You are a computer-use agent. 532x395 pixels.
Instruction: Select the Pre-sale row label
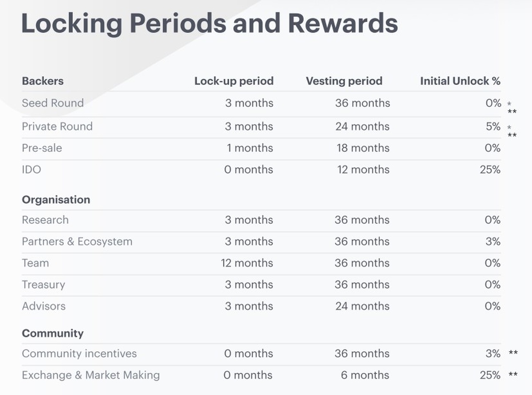pos(42,148)
